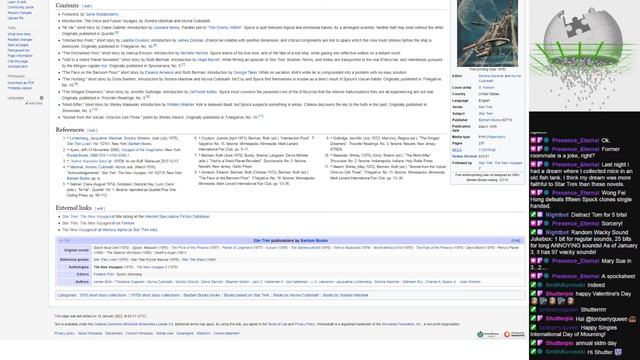Click chat message "A spockaheet"

click(618, 276)
